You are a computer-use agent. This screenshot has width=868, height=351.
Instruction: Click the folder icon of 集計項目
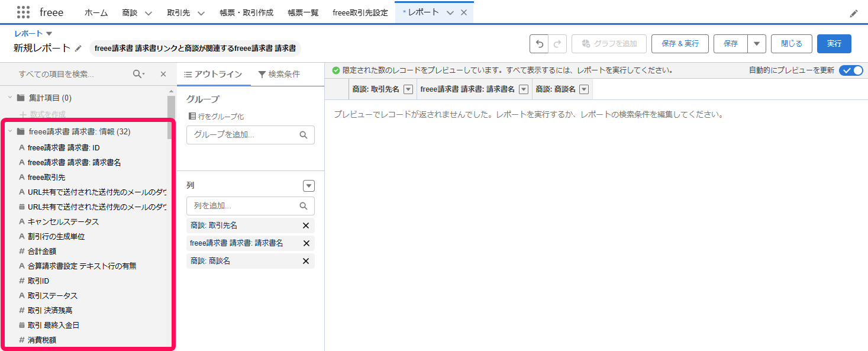pos(21,98)
